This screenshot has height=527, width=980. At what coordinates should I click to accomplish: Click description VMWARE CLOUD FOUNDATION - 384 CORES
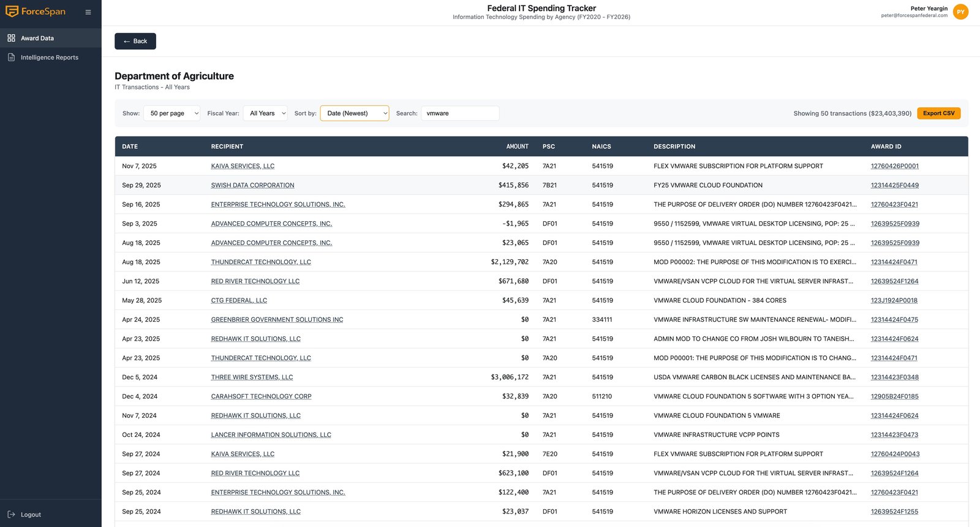point(720,300)
